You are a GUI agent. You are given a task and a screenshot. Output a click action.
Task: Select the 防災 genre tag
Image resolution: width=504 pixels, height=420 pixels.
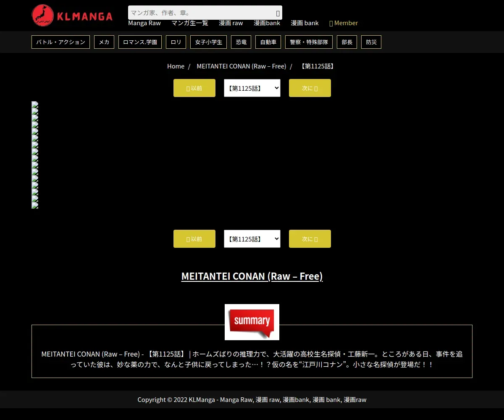(371, 42)
